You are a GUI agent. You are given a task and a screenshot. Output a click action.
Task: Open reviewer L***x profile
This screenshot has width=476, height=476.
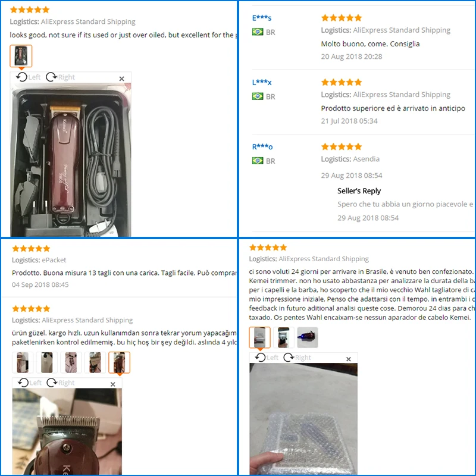coord(262,82)
